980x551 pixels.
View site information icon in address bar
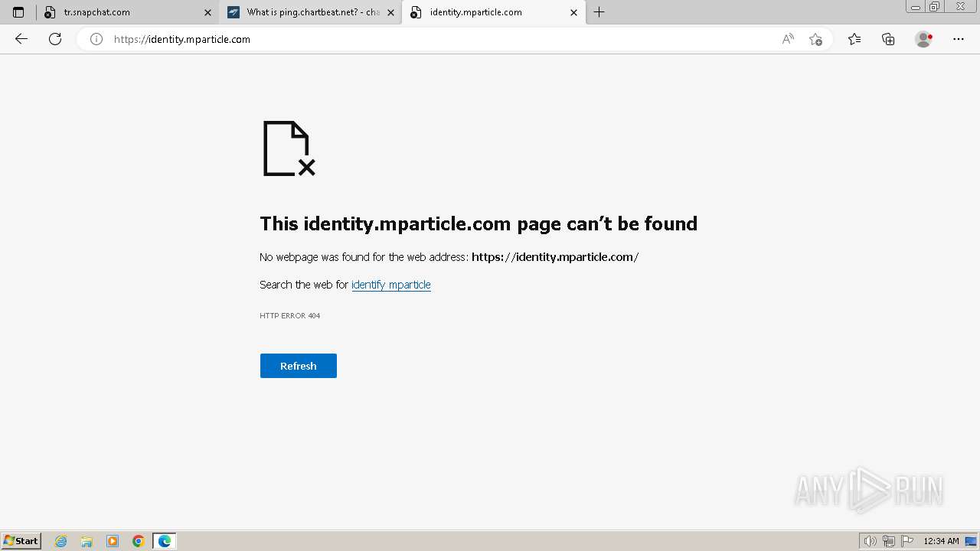point(96,39)
